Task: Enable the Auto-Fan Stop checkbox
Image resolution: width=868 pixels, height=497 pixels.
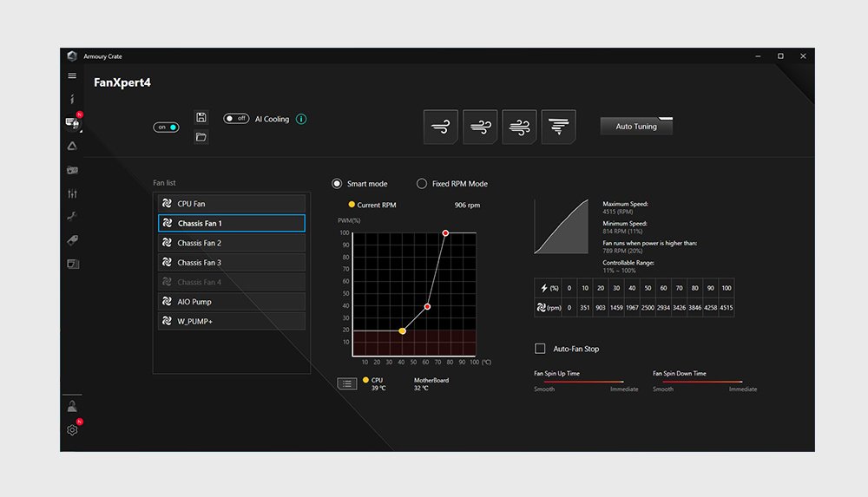Action: 540,349
